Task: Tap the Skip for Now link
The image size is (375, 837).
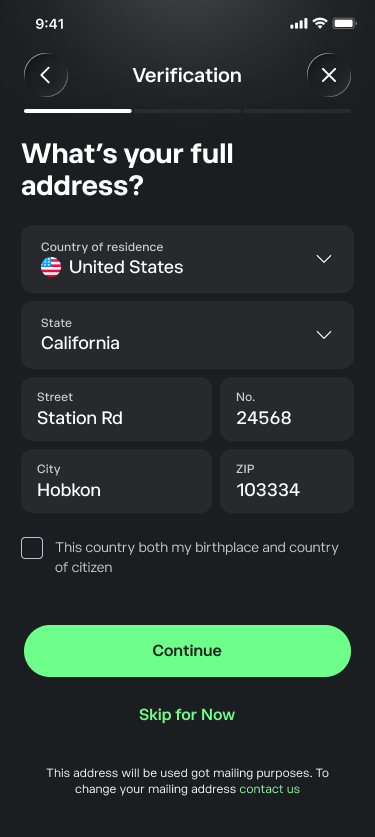Action: [187, 714]
